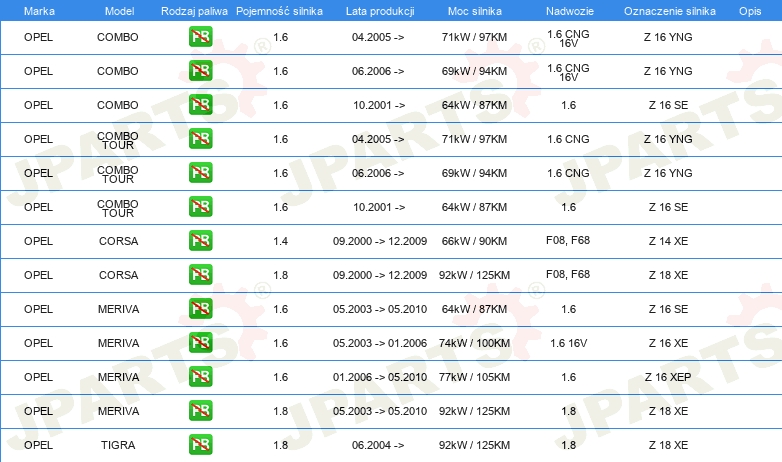Select COMBO TOUR model in 10.2001 row
This screenshot has width=782, height=462.
[x=118, y=208]
